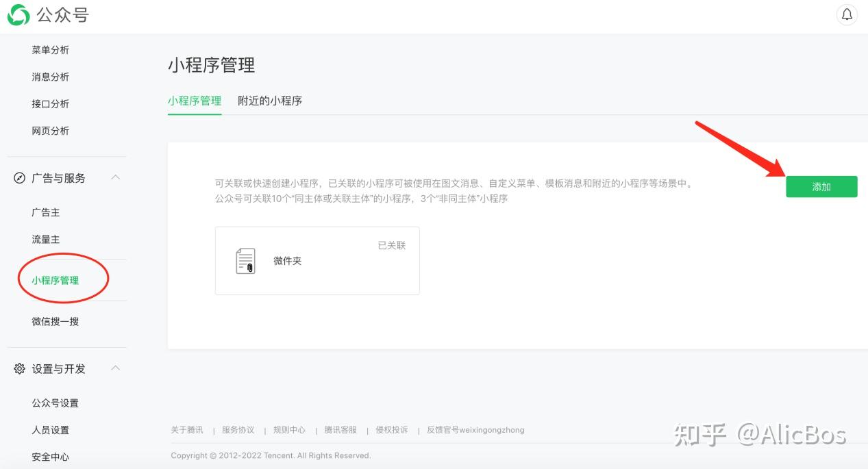Open 微信搜一搜 in the sidebar

55,321
